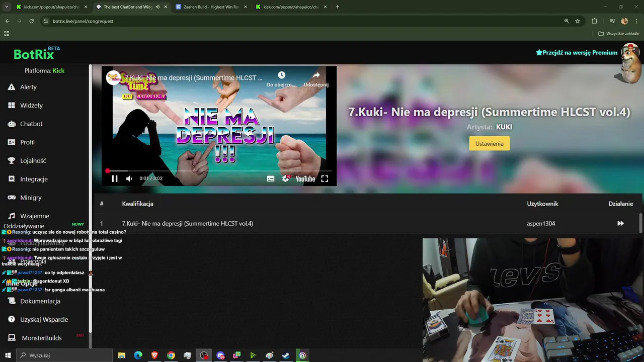Click the Do obejrzenia watch later clock icon
Screen dimensions: 644x362
281,75
